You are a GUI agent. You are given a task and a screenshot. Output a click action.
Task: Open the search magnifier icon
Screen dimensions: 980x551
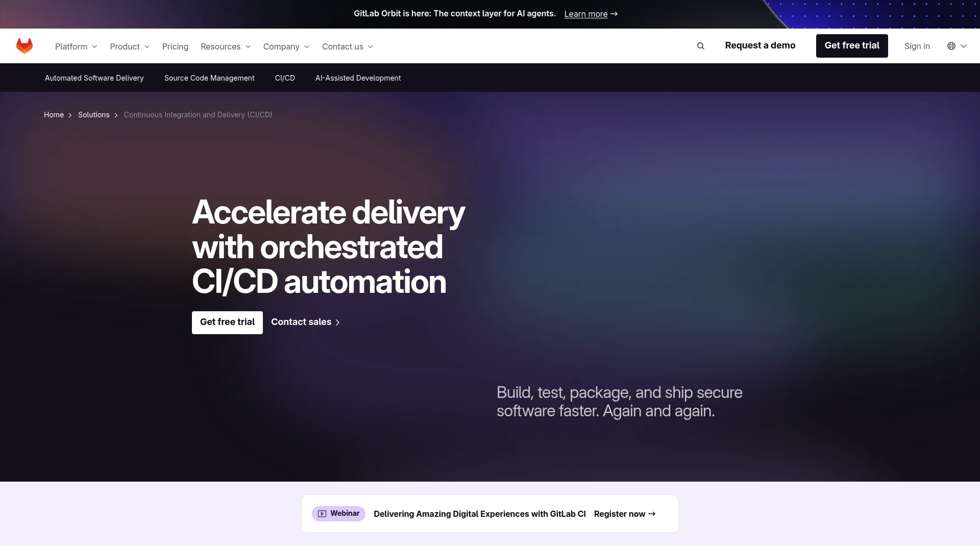click(x=701, y=46)
